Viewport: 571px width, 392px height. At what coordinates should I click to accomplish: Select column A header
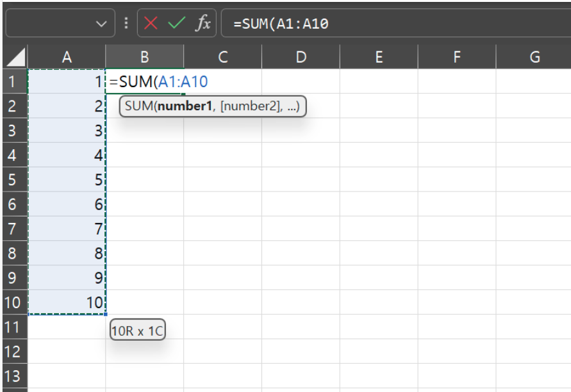67,57
